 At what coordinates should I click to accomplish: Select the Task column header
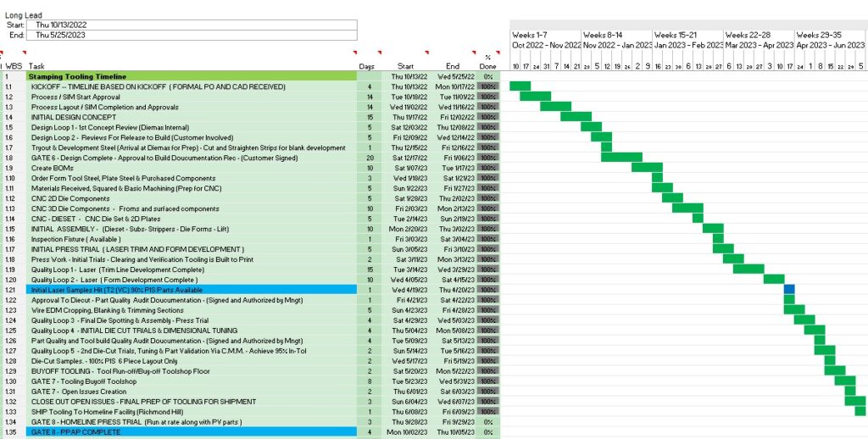[x=37, y=66]
